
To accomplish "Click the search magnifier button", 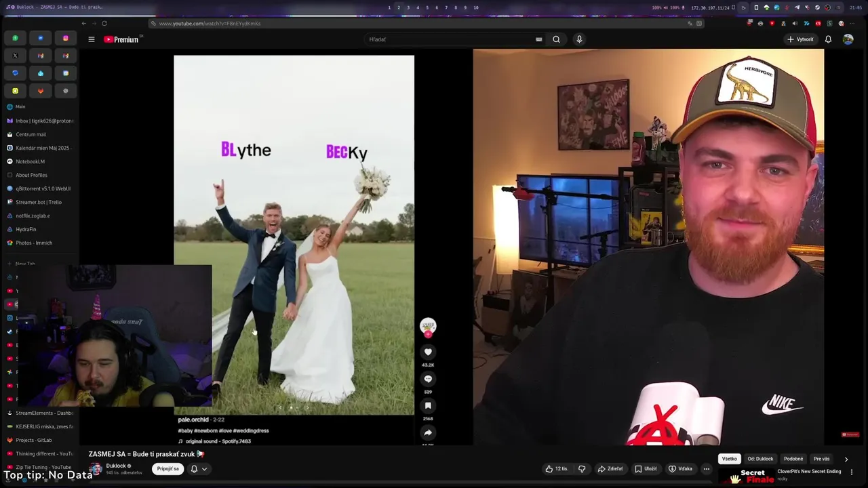I will coord(556,39).
